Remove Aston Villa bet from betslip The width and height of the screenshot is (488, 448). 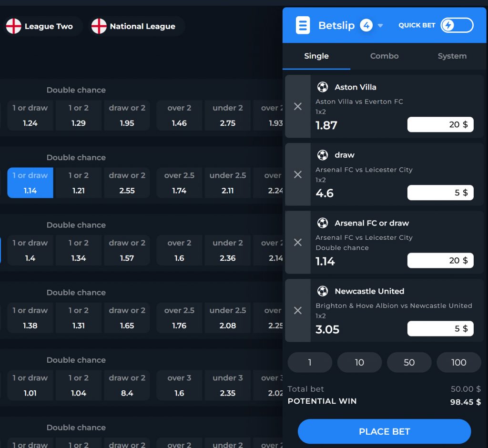coord(298,106)
